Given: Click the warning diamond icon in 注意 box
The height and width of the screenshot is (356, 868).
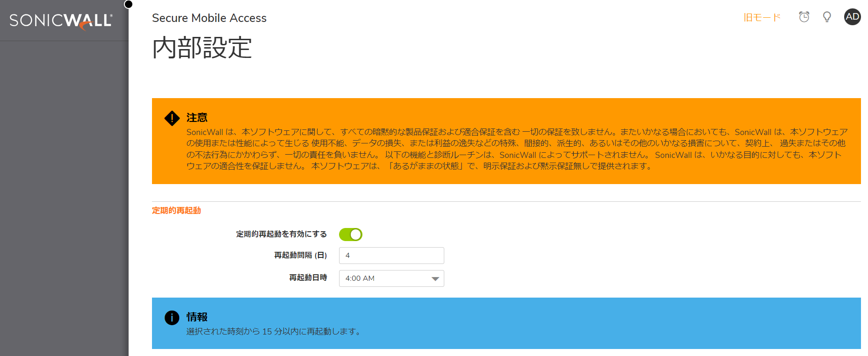Looking at the screenshot, I should 172,118.
